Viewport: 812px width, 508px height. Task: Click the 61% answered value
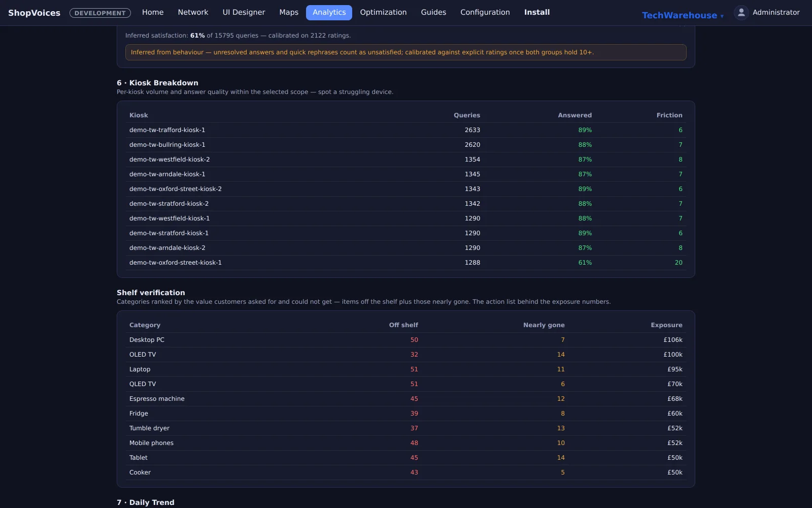click(x=585, y=263)
